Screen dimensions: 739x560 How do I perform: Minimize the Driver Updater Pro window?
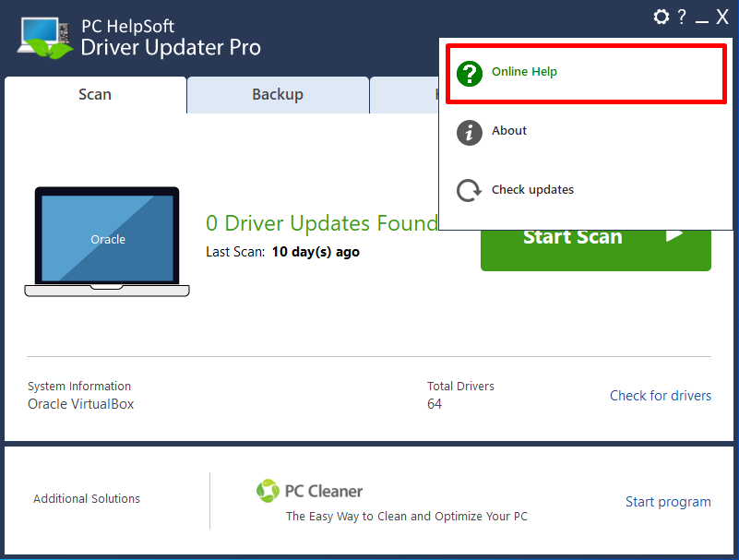pyautogui.click(x=702, y=18)
